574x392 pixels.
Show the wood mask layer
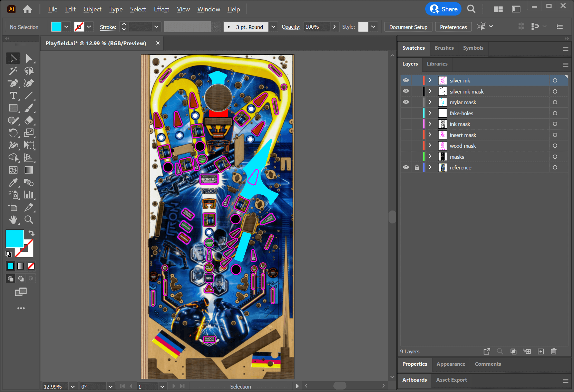(406, 146)
